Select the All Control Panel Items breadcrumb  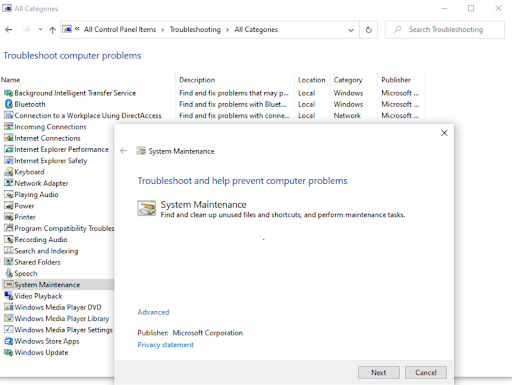point(120,30)
